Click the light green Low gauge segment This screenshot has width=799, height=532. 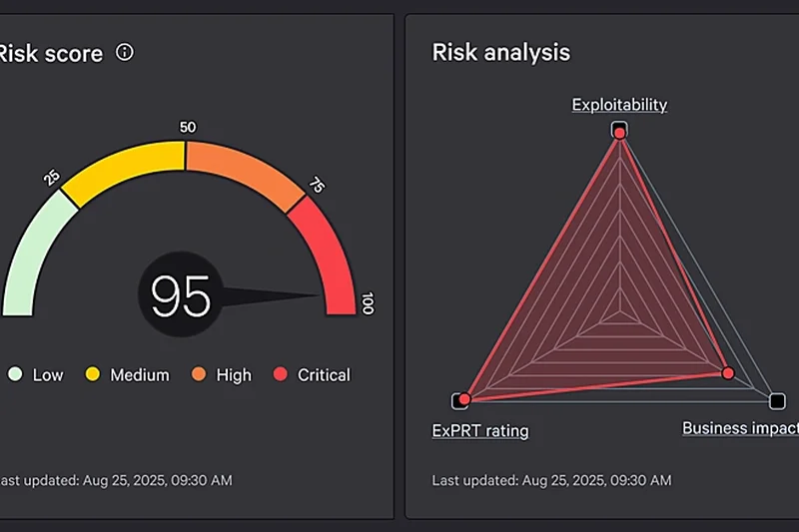35,250
